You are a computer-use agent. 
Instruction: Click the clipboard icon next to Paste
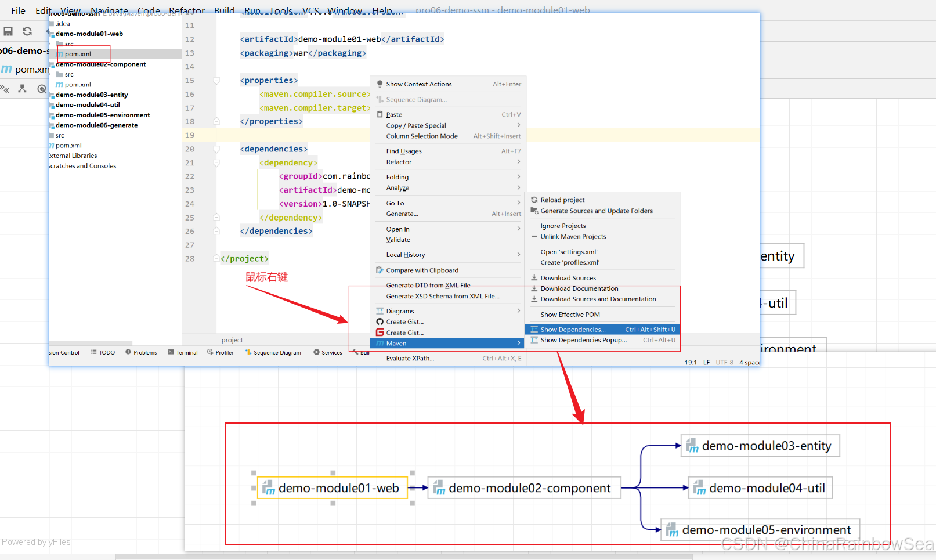(380, 114)
